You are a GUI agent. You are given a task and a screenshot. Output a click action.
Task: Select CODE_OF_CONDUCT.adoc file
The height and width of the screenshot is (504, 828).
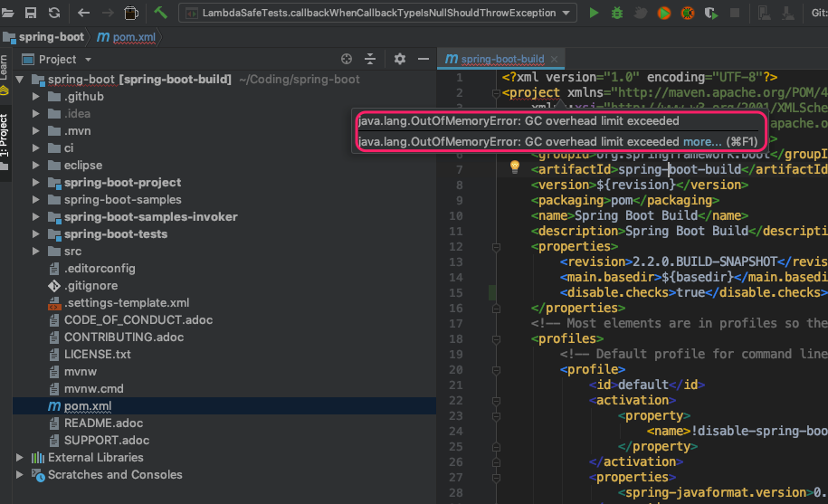(138, 319)
